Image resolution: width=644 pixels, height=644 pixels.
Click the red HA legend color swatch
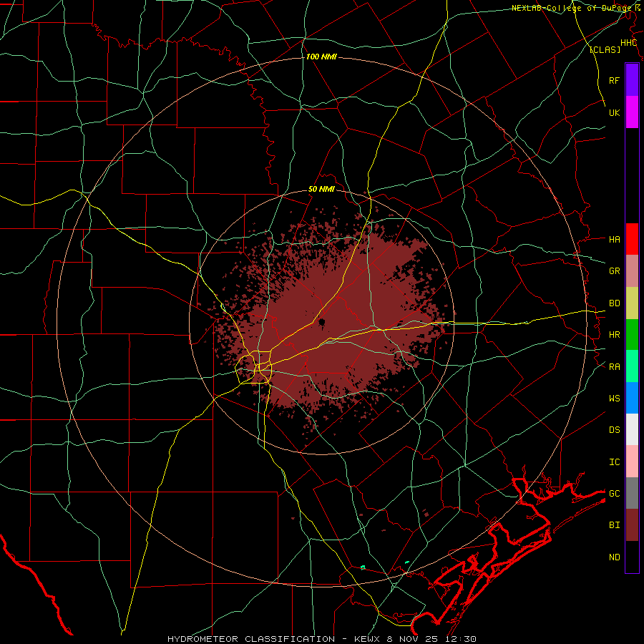click(x=632, y=239)
